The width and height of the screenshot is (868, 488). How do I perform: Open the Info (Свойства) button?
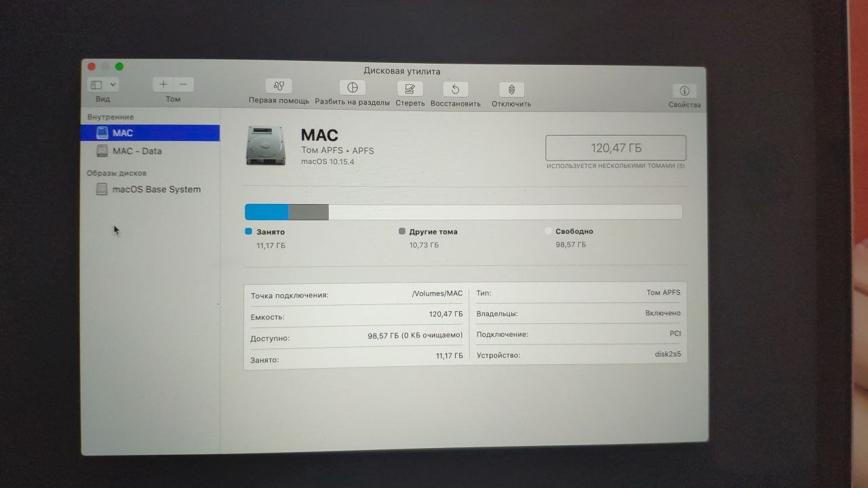[x=684, y=91]
